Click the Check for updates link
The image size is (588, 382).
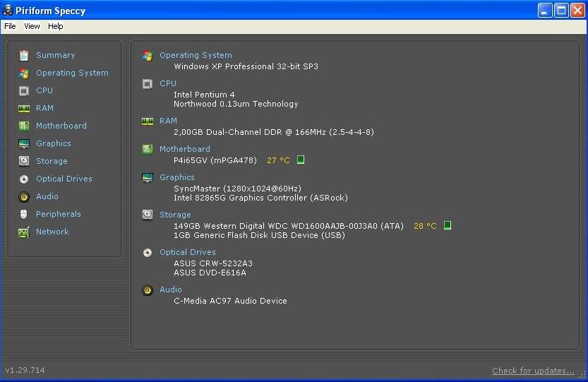click(x=533, y=371)
